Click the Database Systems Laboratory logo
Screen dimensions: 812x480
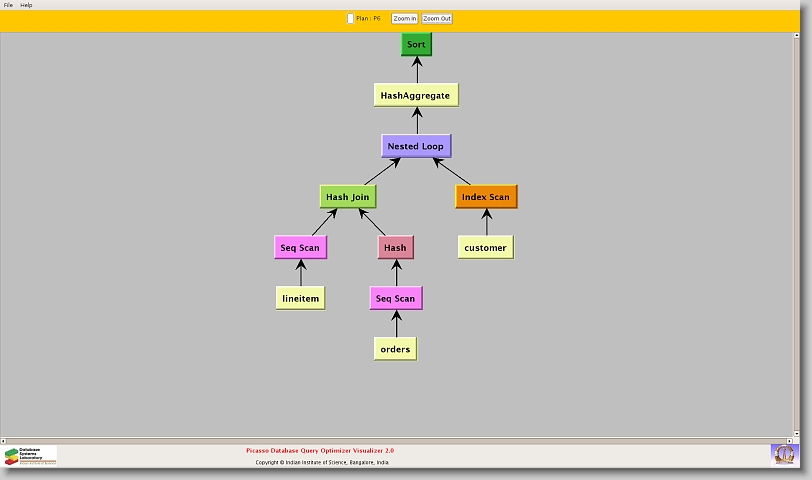30,455
